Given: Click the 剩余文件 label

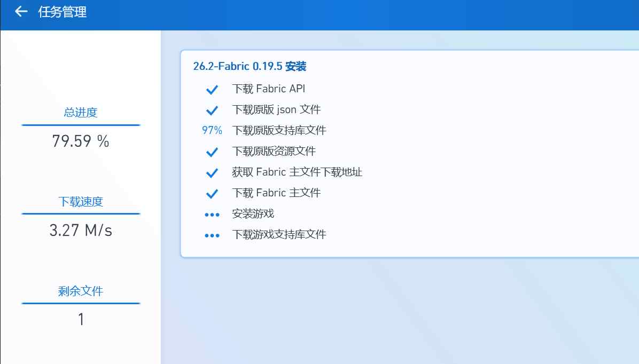Looking at the screenshot, I should coord(81,291).
